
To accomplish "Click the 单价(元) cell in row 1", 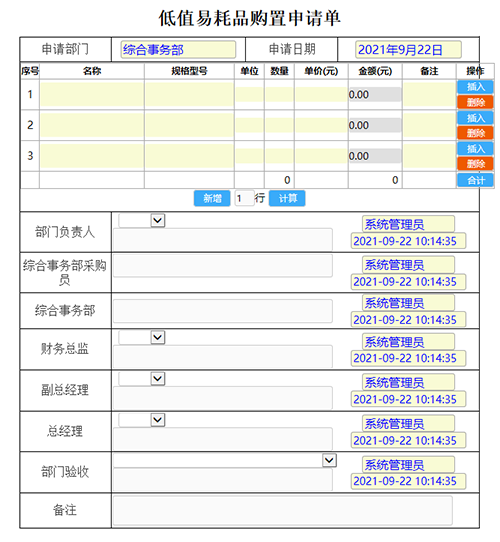I will 321,94.
